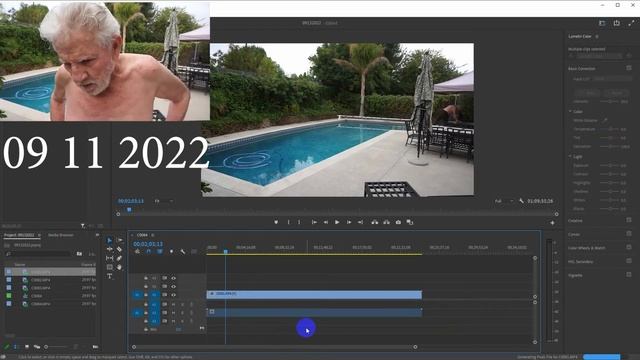640x360 pixels.
Task: Adjust the Temperature slider
Action: tap(609, 129)
